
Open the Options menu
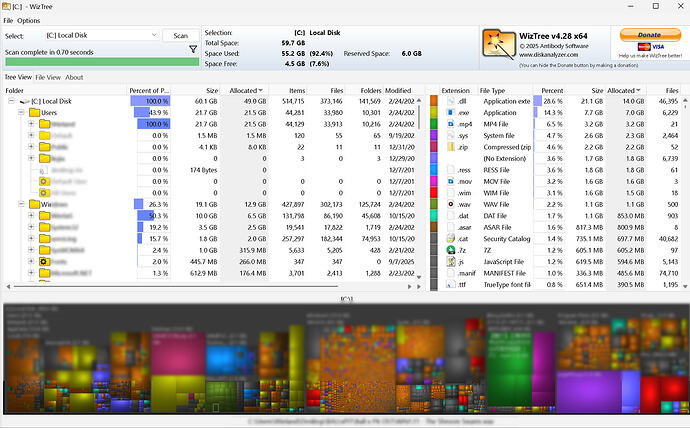(29, 20)
